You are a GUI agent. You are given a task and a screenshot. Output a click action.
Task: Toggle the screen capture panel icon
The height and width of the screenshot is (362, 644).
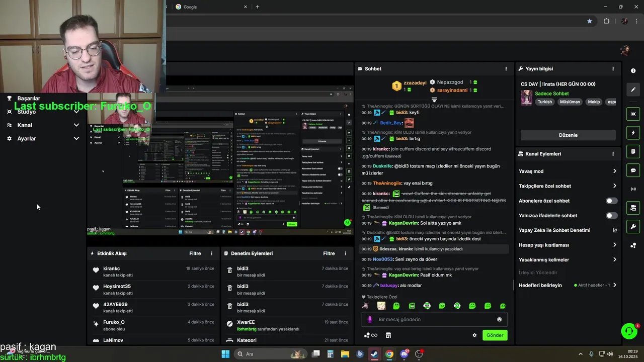click(x=633, y=114)
